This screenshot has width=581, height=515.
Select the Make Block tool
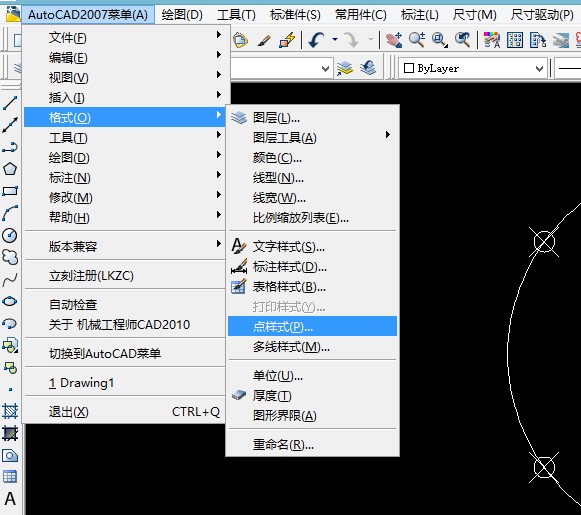[x=10, y=368]
